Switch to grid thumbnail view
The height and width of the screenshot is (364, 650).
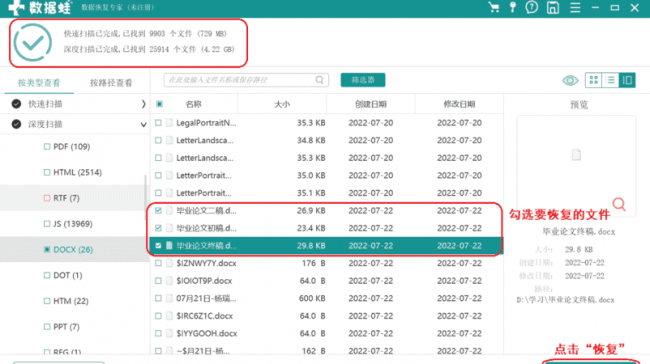[594, 80]
